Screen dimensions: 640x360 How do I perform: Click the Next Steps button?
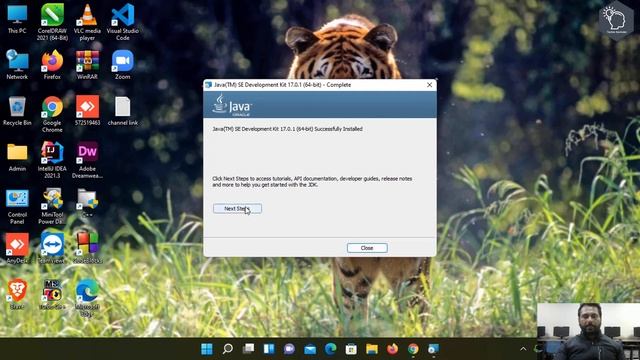pyautogui.click(x=237, y=209)
